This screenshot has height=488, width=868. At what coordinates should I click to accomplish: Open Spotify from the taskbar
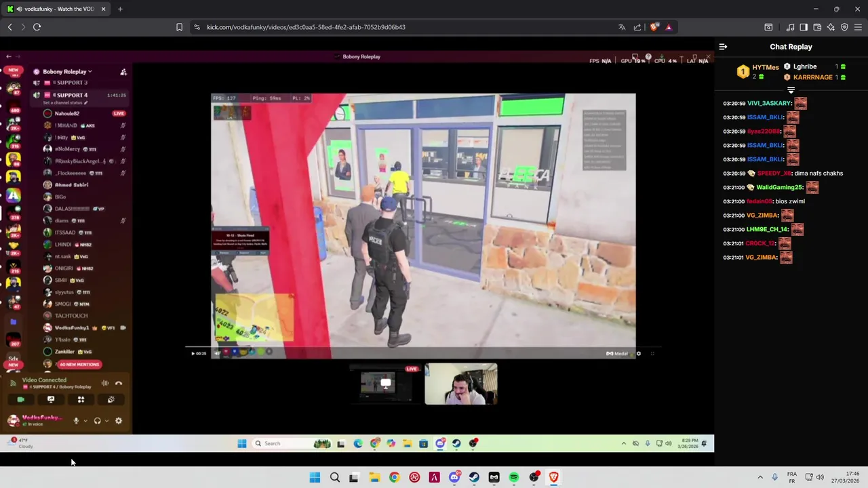[x=514, y=478]
